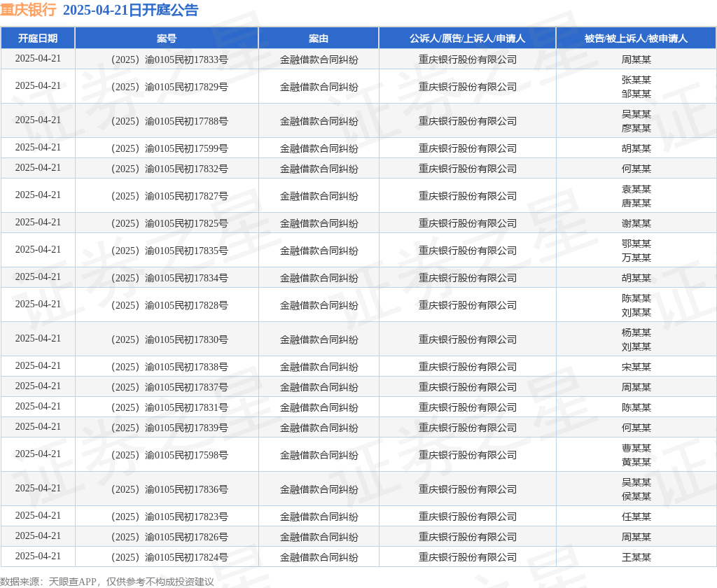The image size is (717, 588).
Task: Select case number 渝0105民初17788号
Action: 169,121
